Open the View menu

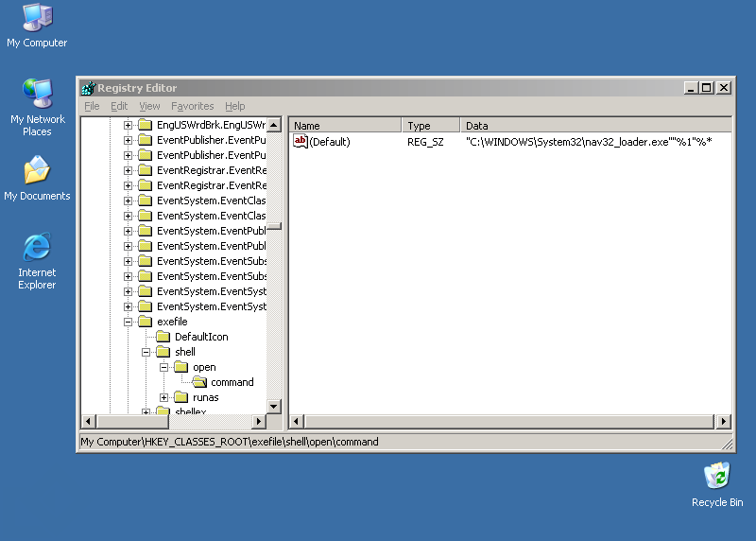pos(149,106)
